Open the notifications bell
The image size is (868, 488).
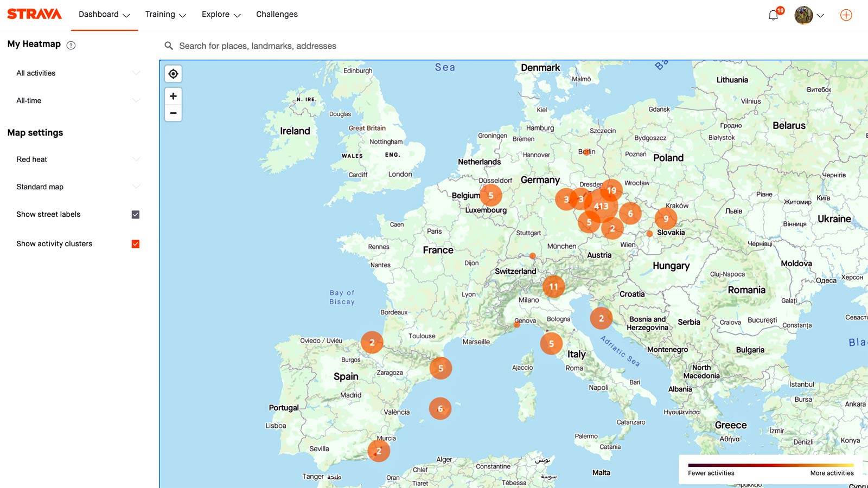coord(774,15)
